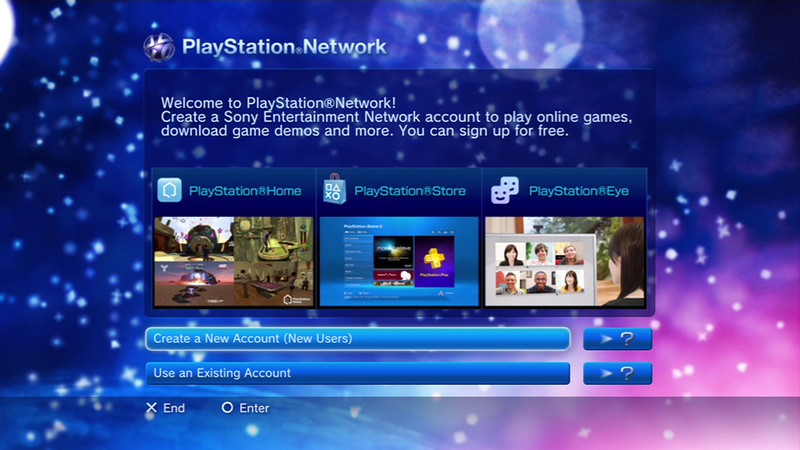Click the PlayStation®Eye label

pos(579,191)
